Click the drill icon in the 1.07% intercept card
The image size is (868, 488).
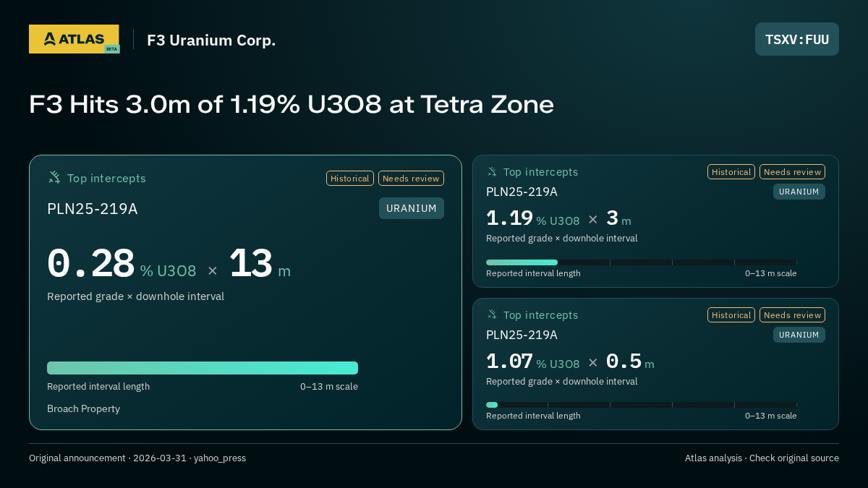click(492, 315)
